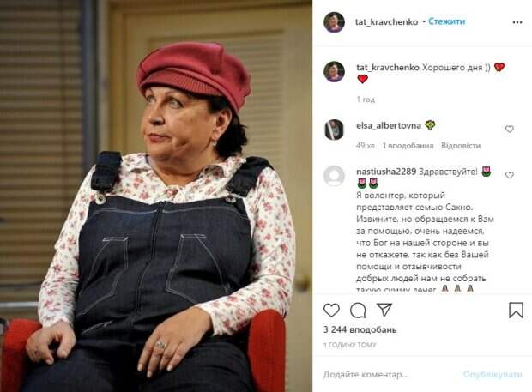Open the 3 244 вподобань likes list
Image resolution: width=532 pixels, height=392 pixels.
point(360,329)
